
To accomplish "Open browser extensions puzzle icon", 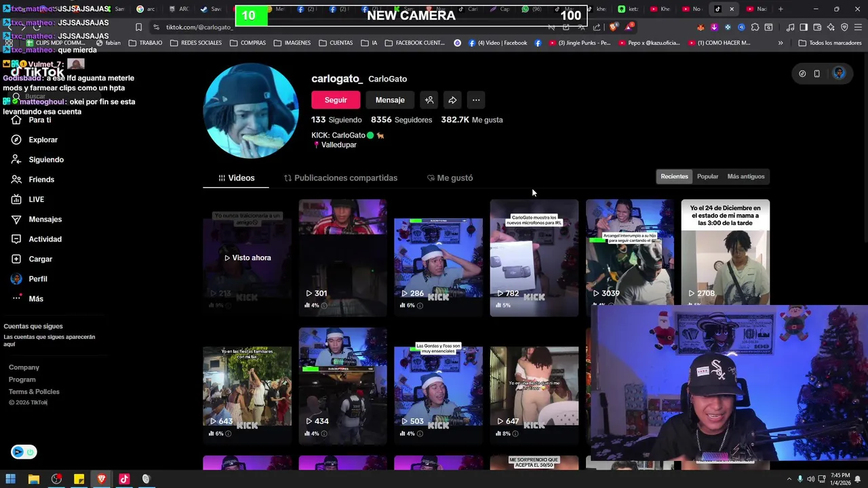I will click(x=755, y=27).
